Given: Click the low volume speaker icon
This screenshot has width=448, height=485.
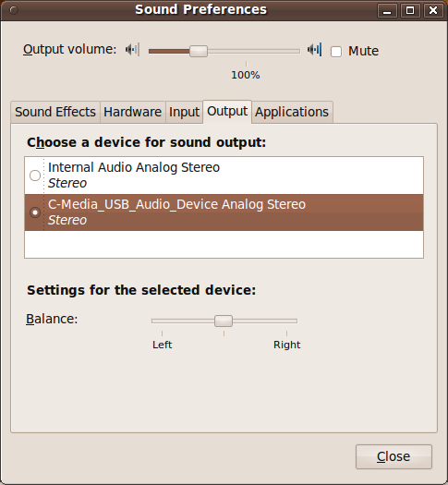Looking at the screenshot, I should 132,50.
